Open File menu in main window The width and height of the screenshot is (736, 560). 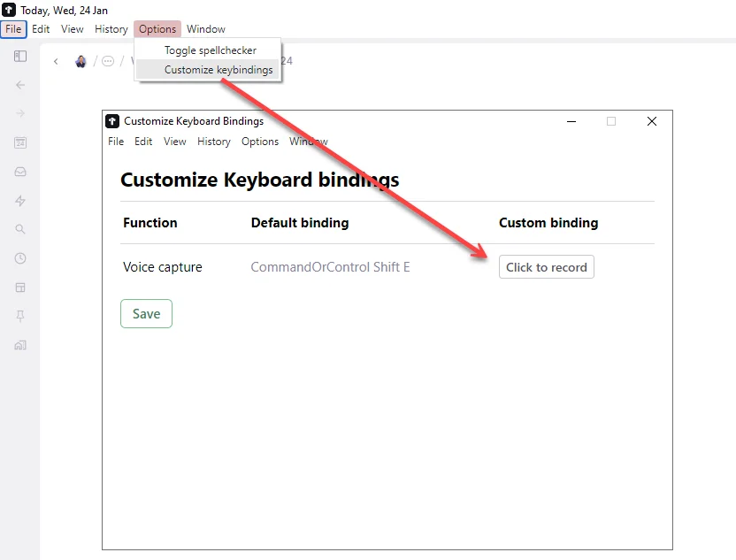point(13,29)
